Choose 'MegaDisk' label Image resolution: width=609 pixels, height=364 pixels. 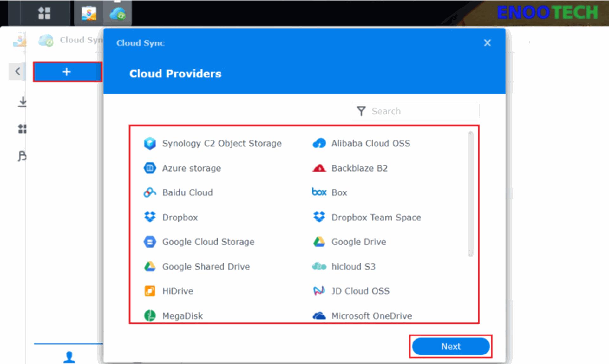182,316
